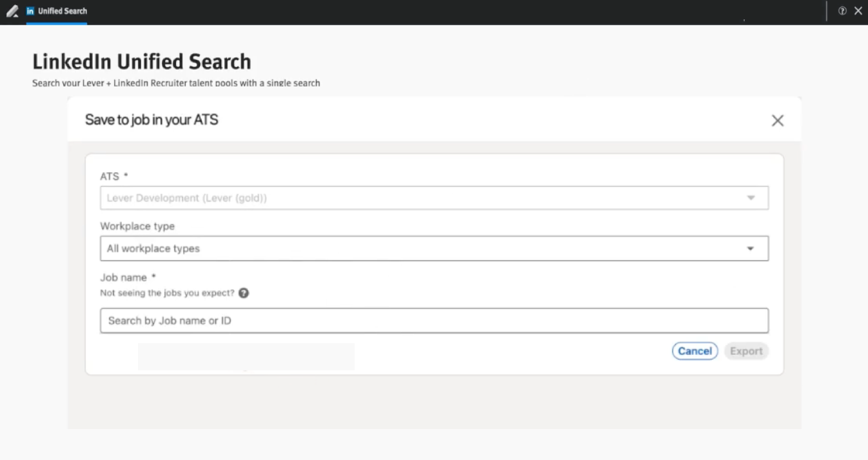Click the Not seeing the jobs you expect text

point(168,293)
